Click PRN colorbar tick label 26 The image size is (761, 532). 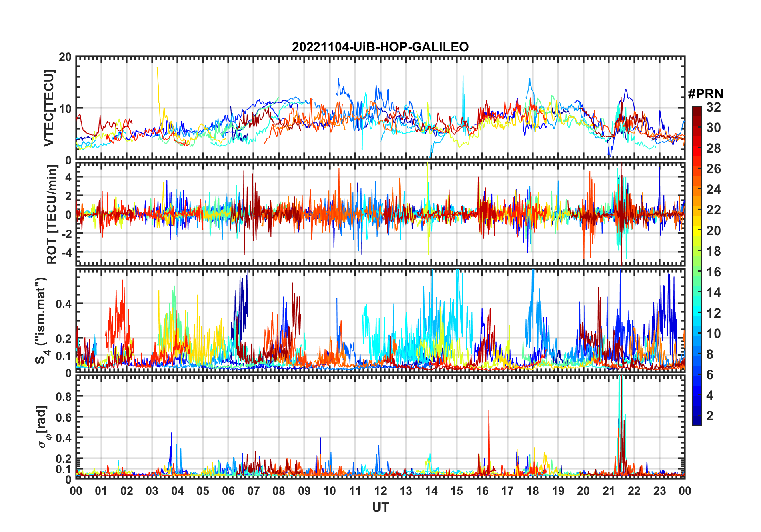pyautogui.click(x=714, y=169)
